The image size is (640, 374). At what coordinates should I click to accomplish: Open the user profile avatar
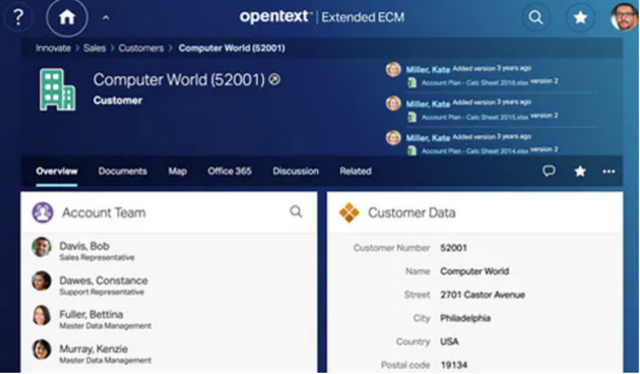[624, 17]
